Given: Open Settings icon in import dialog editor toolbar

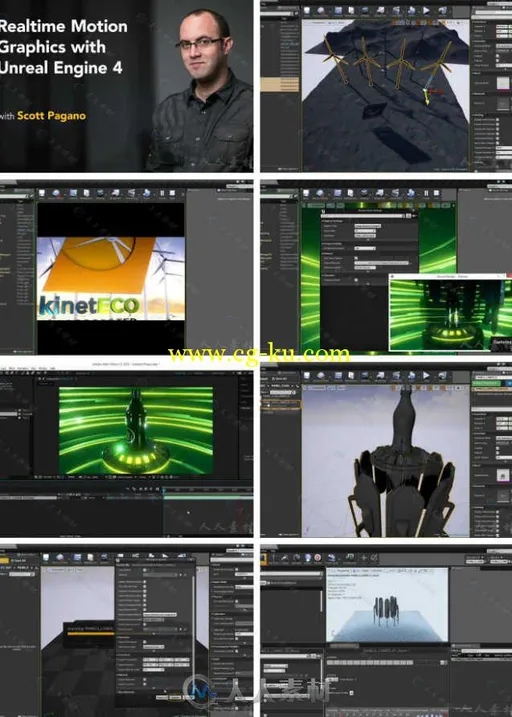Looking at the screenshot, I should click(104, 557).
